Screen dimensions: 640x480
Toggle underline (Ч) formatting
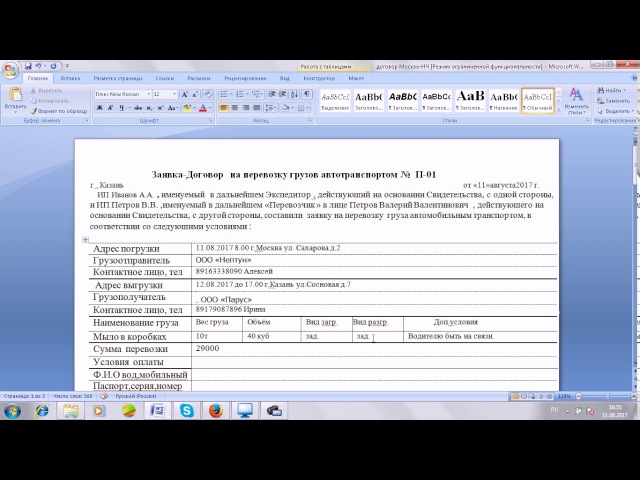point(122,108)
